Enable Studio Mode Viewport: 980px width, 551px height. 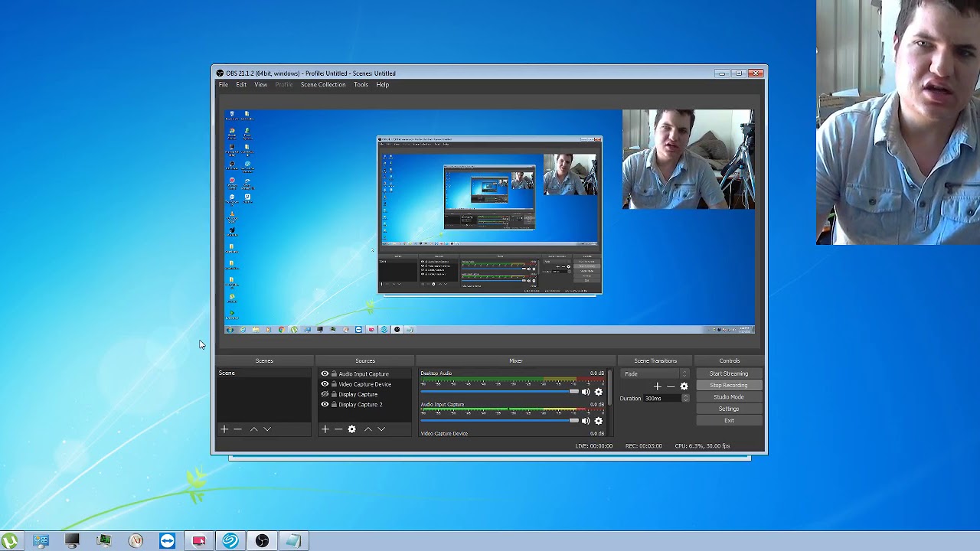pos(729,397)
